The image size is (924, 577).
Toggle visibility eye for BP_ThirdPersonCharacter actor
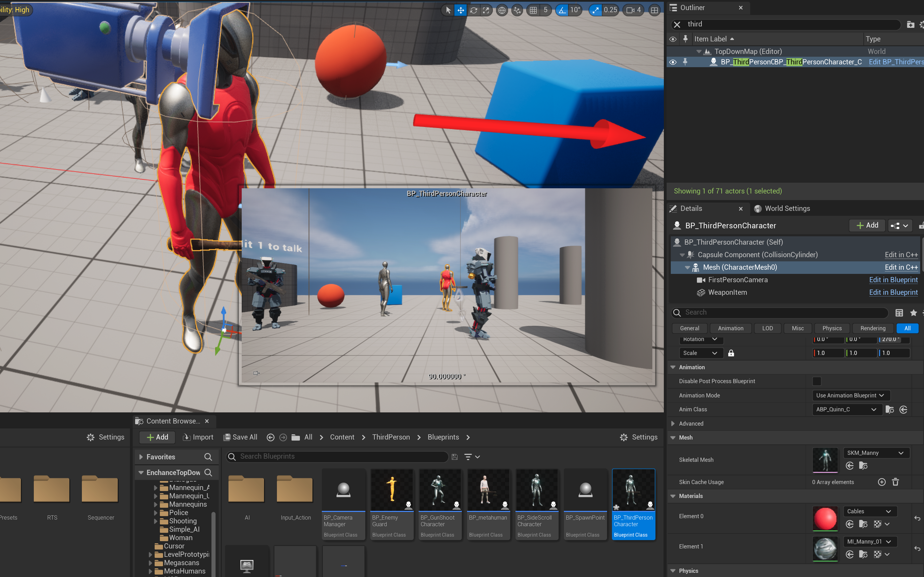pos(673,62)
